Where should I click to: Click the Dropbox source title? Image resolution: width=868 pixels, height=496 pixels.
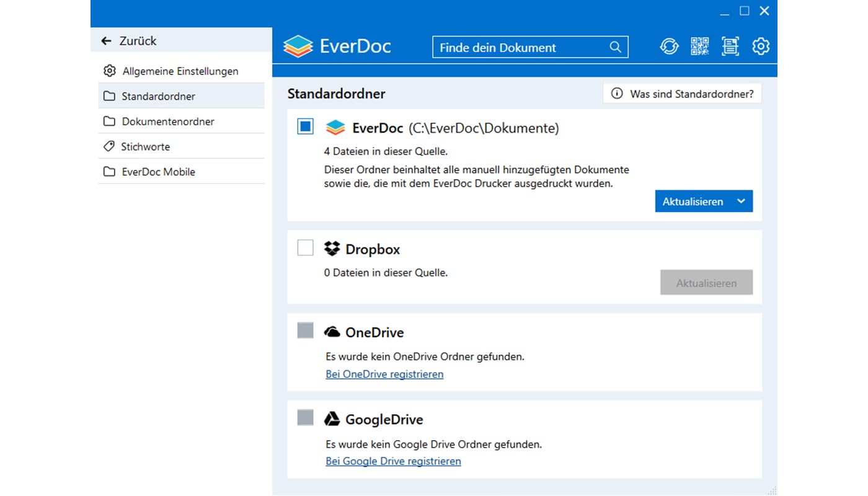pos(373,249)
